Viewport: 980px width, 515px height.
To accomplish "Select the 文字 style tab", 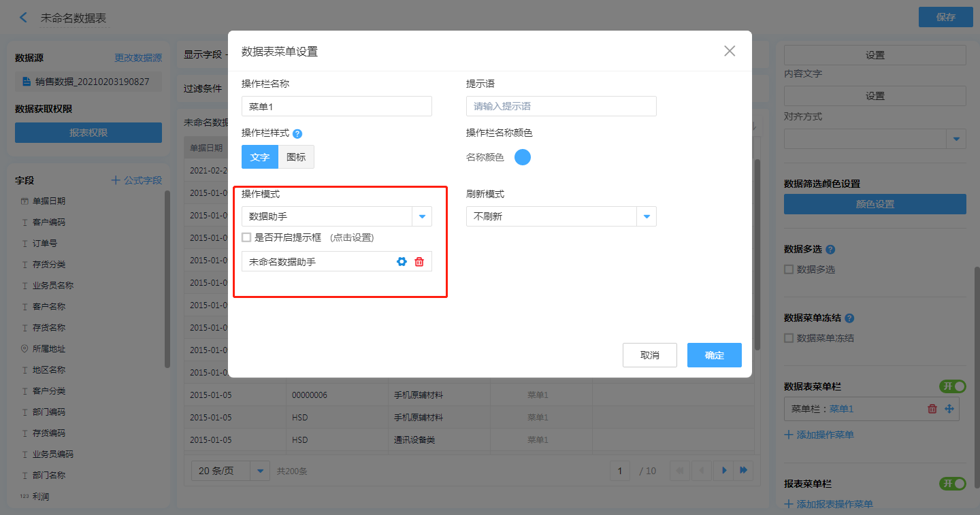I will point(260,157).
